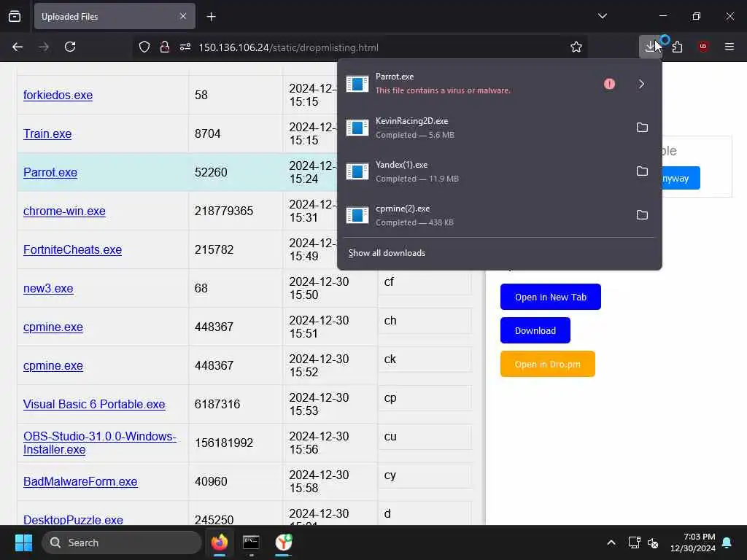The width and height of the screenshot is (747, 560).
Task: Select the 52260 size cell
Action: coord(236,172)
